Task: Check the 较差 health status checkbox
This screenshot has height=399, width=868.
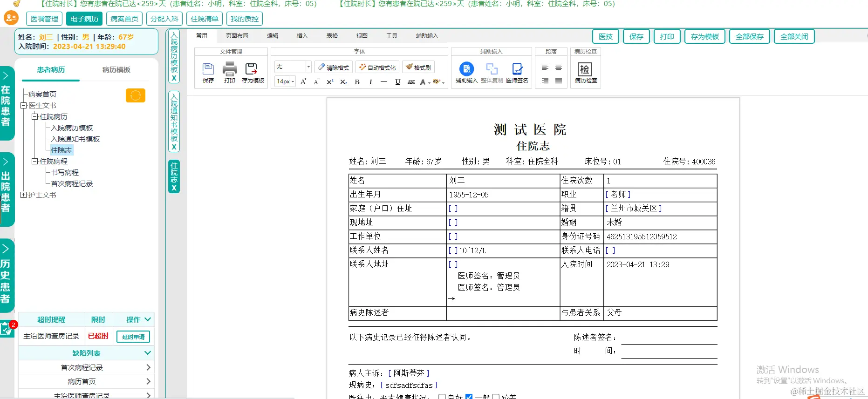Action: tap(496, 397)
